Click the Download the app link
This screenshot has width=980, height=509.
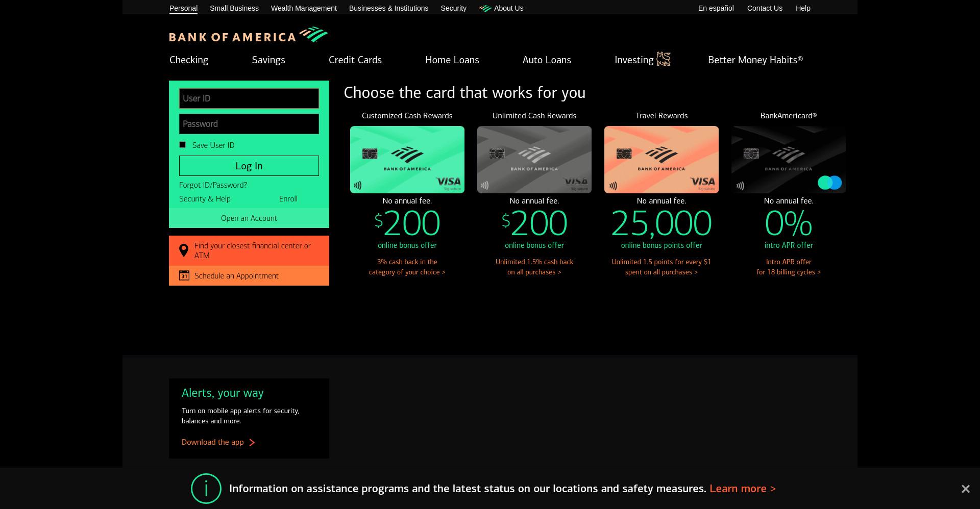tap(213, 442)
